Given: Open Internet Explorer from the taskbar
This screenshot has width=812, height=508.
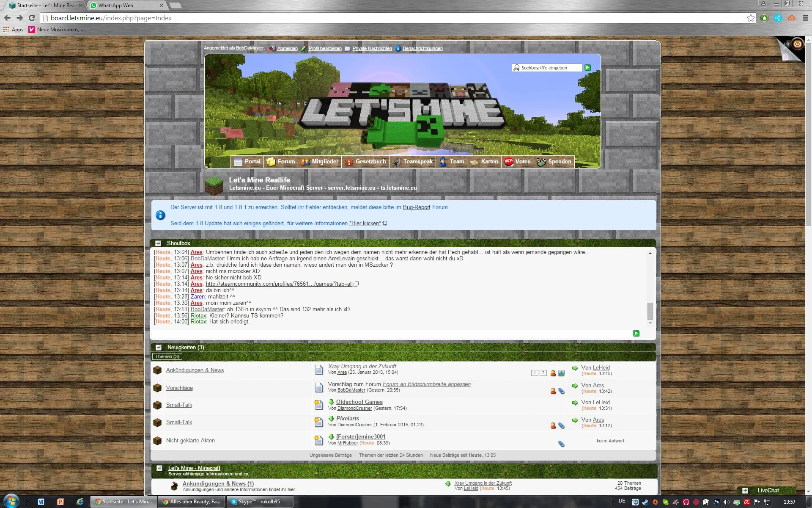Looking at the screenshot, I should (80, 502).
